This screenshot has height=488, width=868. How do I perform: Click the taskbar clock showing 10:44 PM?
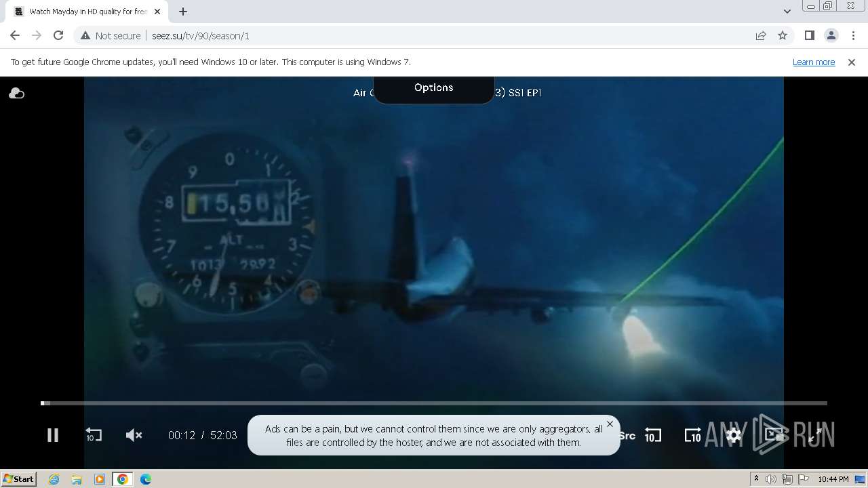tap(833, 479)
